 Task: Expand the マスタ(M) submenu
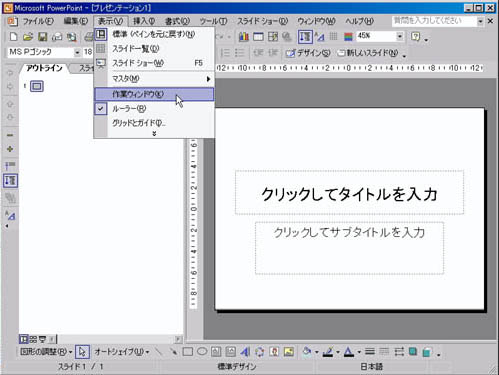[154, 79]
